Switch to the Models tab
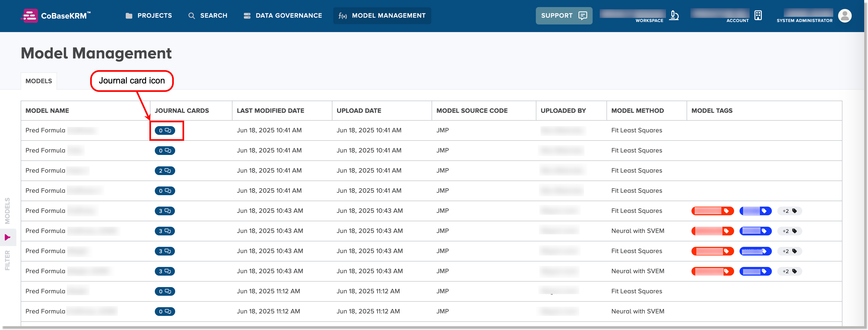The width and height of the screenshot is (868, 330). point(39,81)
